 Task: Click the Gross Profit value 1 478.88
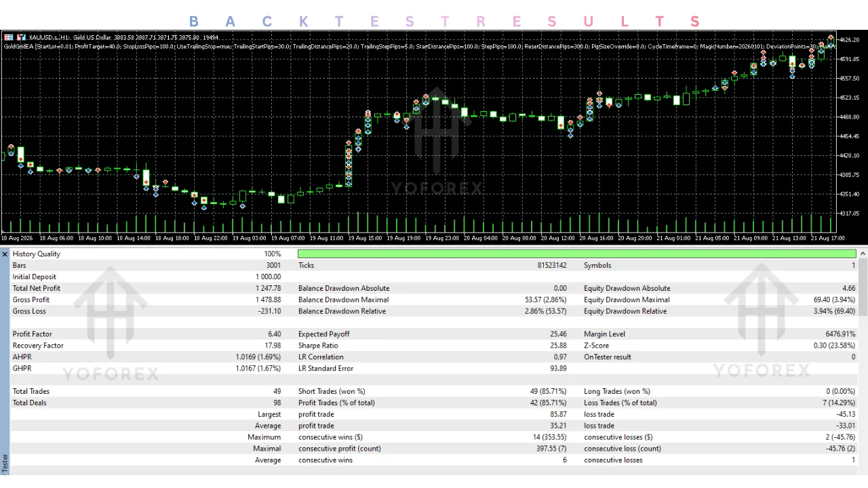coord(268,300)
